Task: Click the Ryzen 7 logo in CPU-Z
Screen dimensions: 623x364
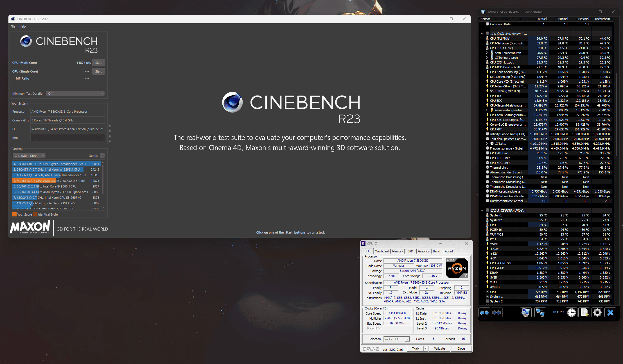Action: pyautogui.click(x=457, y=268)
